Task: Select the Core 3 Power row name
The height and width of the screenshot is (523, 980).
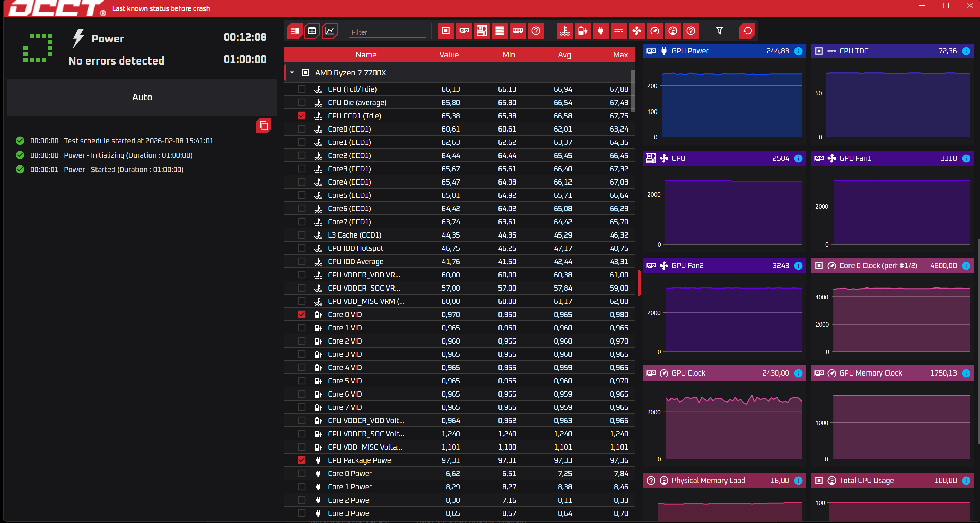Action: coord(350,513)
